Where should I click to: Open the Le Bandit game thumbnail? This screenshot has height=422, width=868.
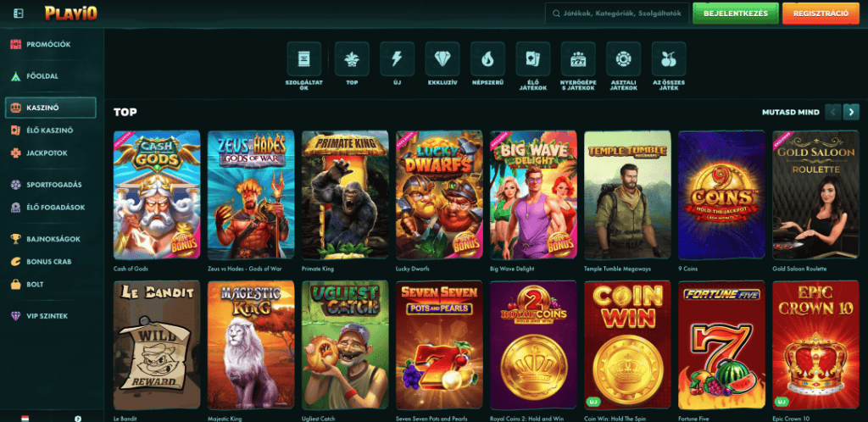(x=157, y=345)
